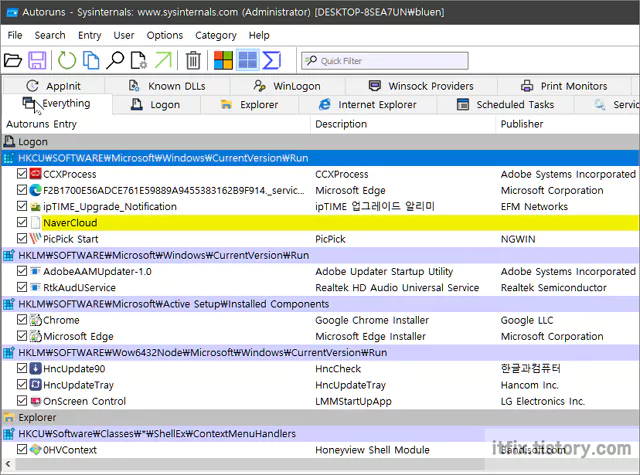Toggle the Hide Windows entries blue grid icon

coord(248,60)
